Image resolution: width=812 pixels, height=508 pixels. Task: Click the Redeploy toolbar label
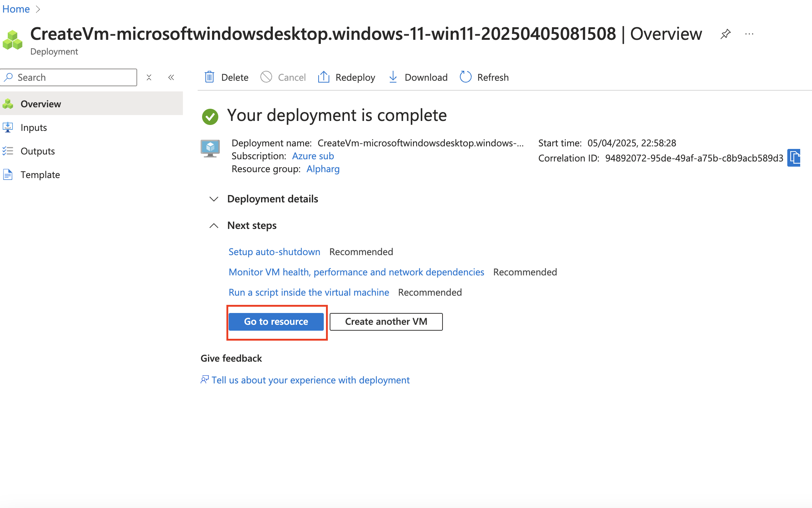[355, 77]
